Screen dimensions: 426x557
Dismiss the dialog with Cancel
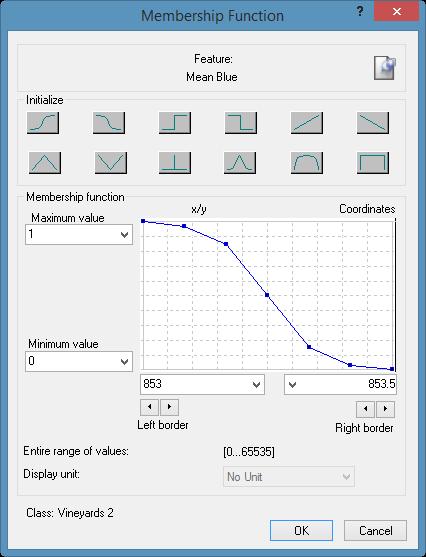(376, 531)
